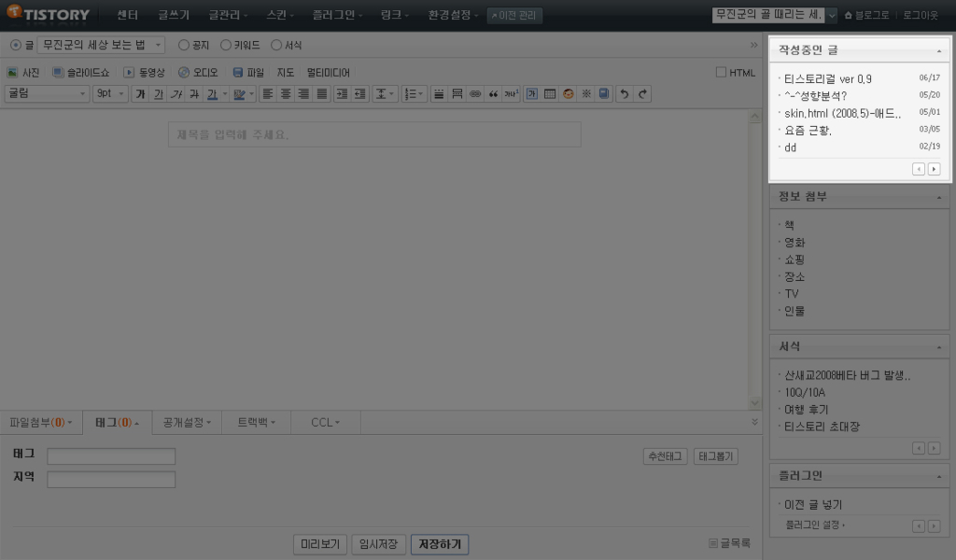Image resolution: width=956 pixels, height=560 pixels.
Task: Click the Tistory logo
Action: tap(49, 14)
